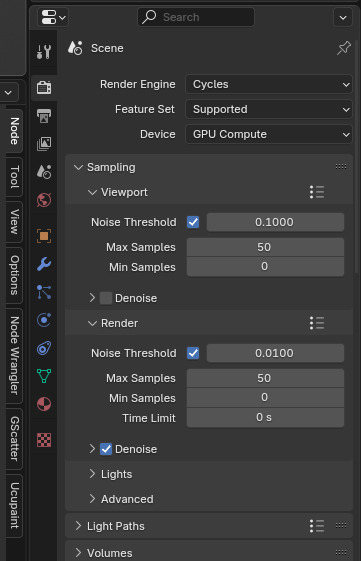Open Texture properties checkerboard icon
Screen dimensions: 361x561
click(x=44, y=440)
